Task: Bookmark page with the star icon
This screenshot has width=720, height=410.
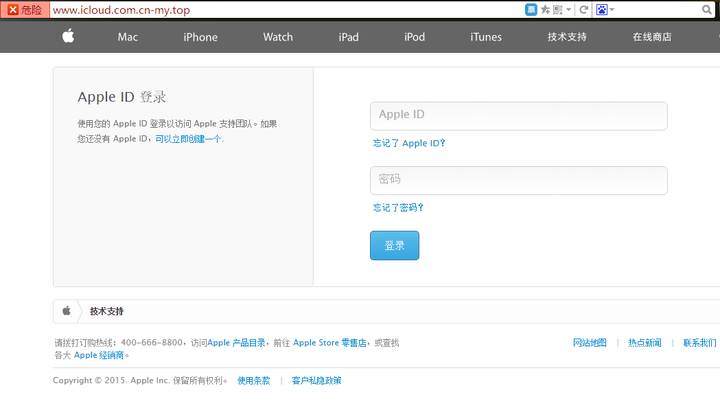Action: click(x=545, y=10)
